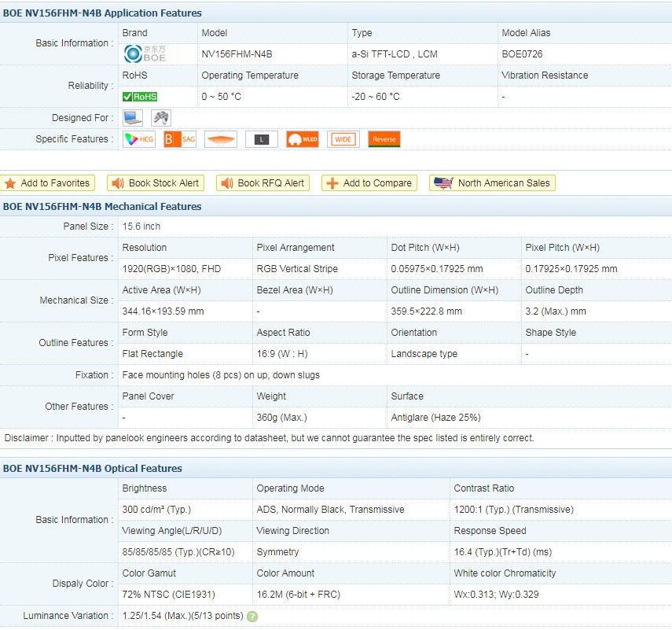
Task: Click the 'Mechanical Size :' row label
Action: (x=77, y=300)
